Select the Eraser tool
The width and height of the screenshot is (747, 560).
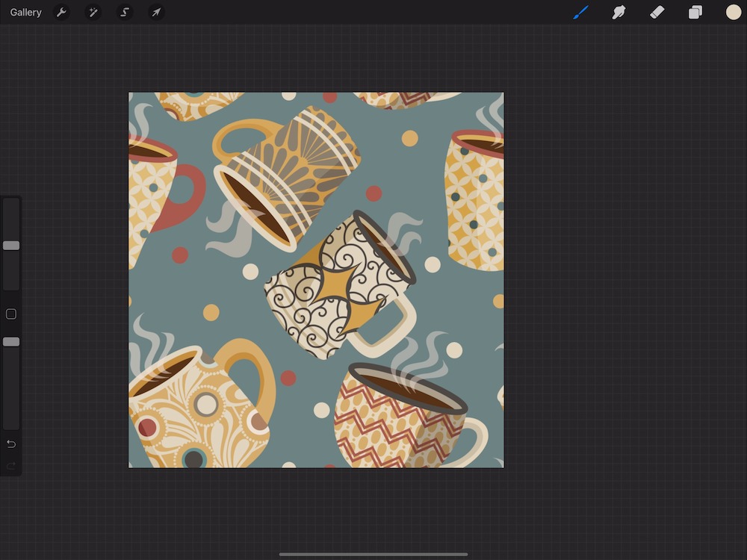(657, 13)
